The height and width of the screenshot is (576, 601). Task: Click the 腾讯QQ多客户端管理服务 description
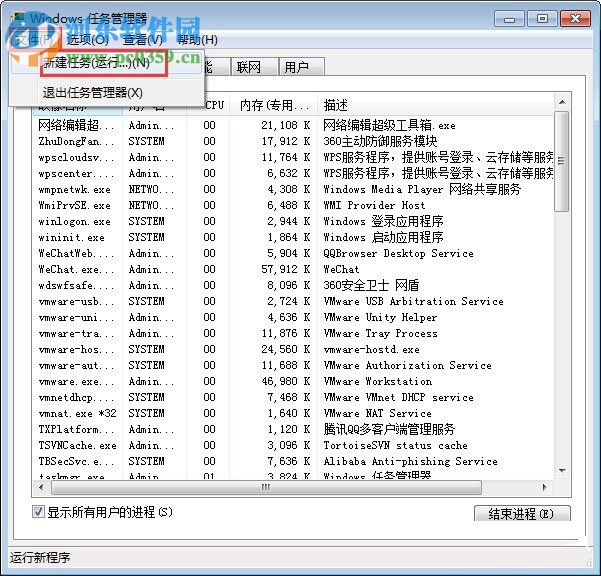click(389, 430)
